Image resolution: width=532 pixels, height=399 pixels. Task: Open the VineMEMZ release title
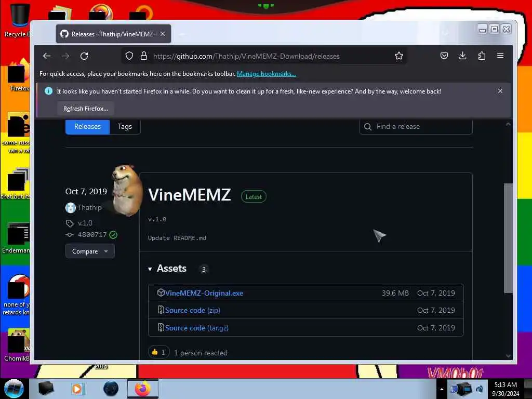click(190, 195)
